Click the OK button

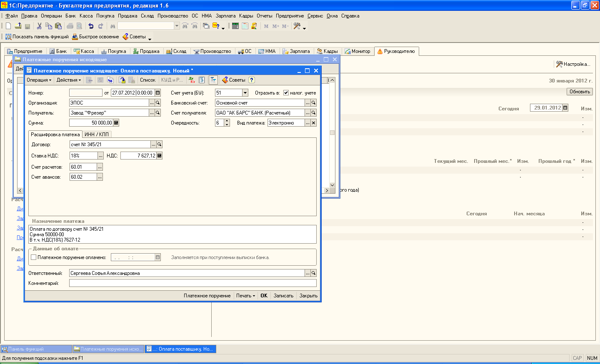pos(264,296)
